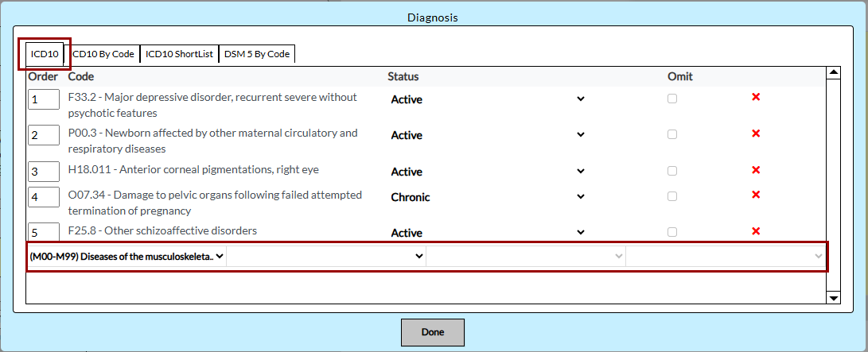This screenshot has width=868, height=352.
Task: Open Status dropdown for O07.34 Chronic diagnosis
Action: (488, 197)
